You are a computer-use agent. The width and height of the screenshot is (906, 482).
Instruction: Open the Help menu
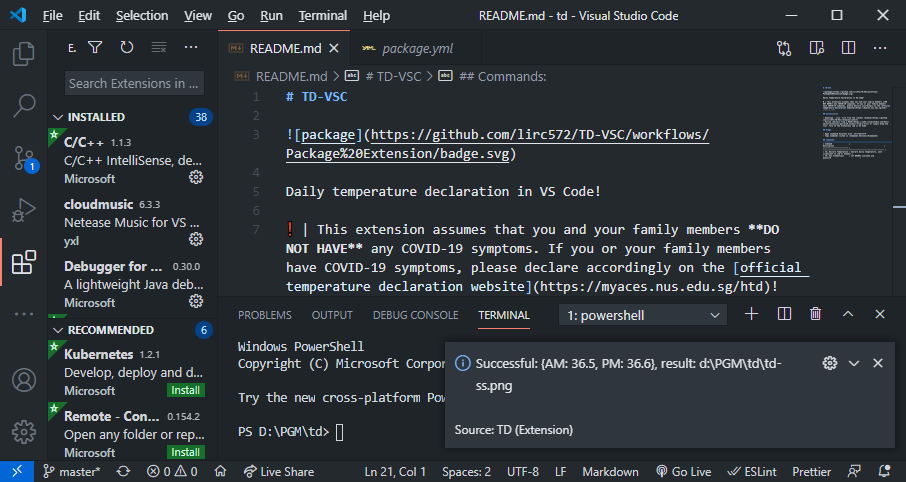tap(376, 16)
